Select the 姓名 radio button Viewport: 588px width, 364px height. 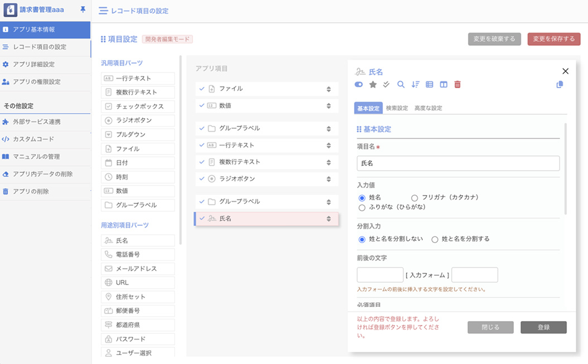pyautogui.click(x=362, y=198)
